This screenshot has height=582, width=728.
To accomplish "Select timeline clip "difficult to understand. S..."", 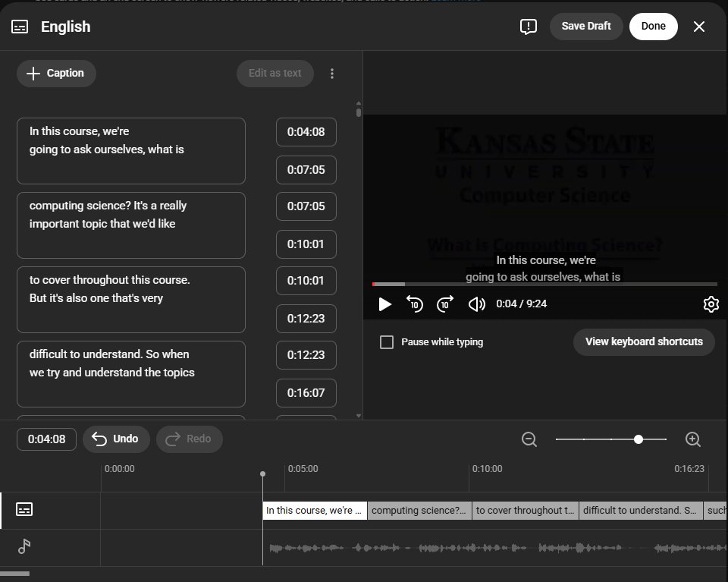I will pos(640,511).
